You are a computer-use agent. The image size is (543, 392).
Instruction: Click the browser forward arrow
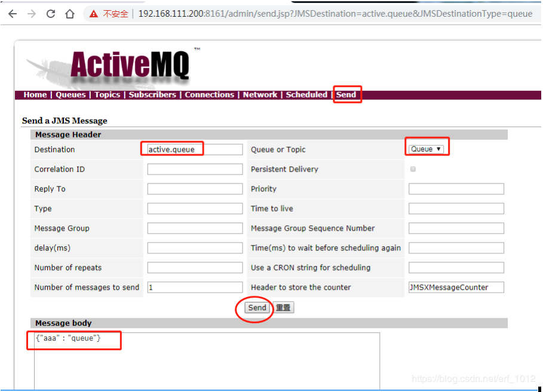click(32, 14)
